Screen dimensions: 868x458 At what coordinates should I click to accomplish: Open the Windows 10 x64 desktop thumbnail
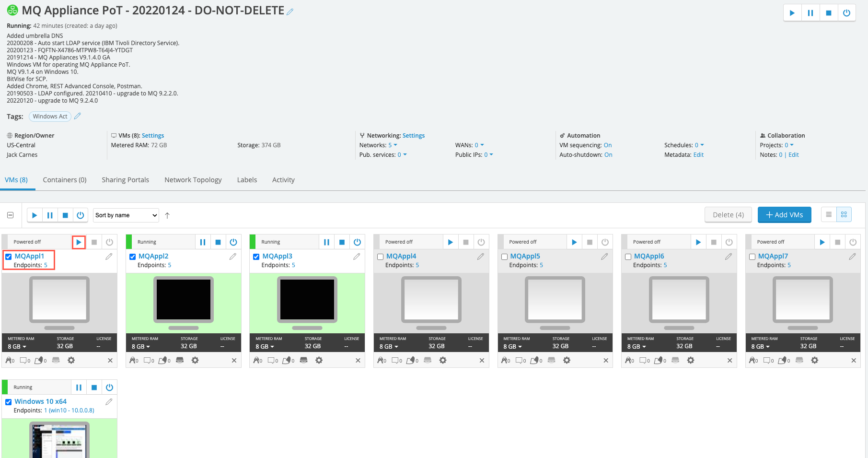[59, 440]
